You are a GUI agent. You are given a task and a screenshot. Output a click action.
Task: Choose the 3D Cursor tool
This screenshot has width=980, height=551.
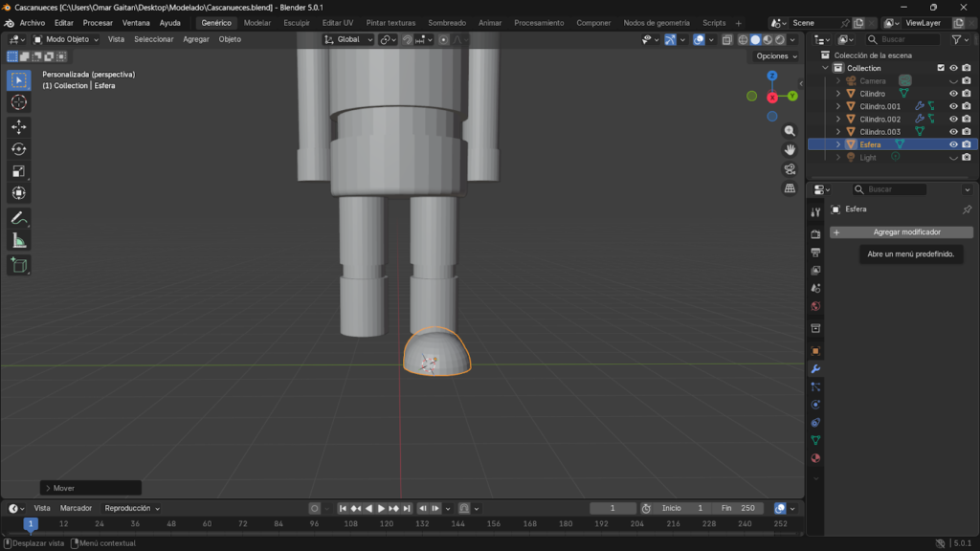(x=19, y=102)
